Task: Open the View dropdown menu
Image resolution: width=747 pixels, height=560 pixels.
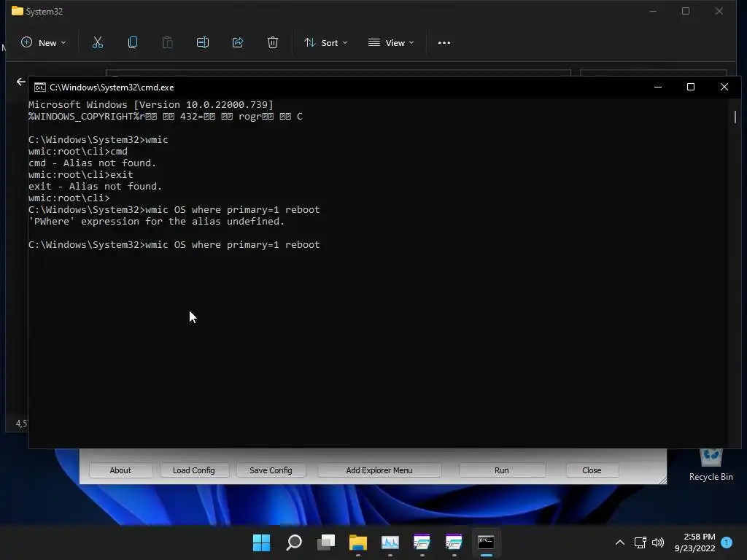Action: (391, 43)
